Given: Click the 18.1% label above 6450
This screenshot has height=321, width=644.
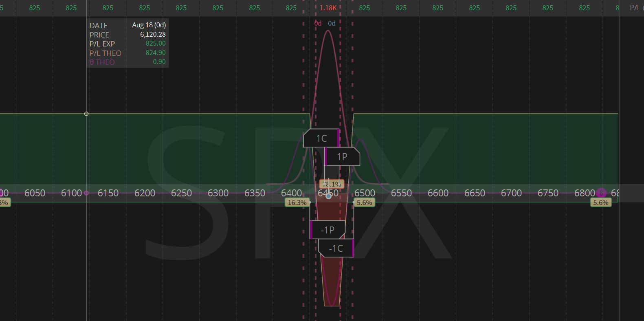Looking at the screenshot, I should click(x=332, y=184).
